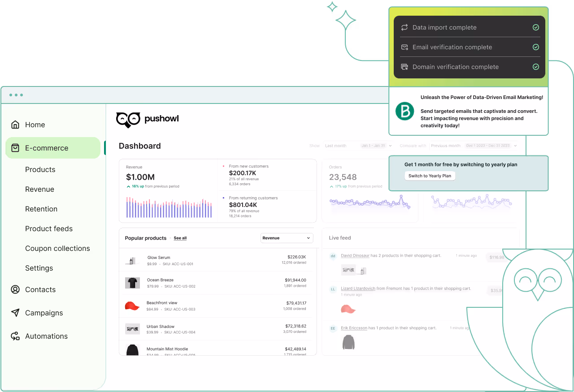Click the gray hoodie in Erik's cart
The height and width of the screenshot is (392, 574).
pos(348,343)
